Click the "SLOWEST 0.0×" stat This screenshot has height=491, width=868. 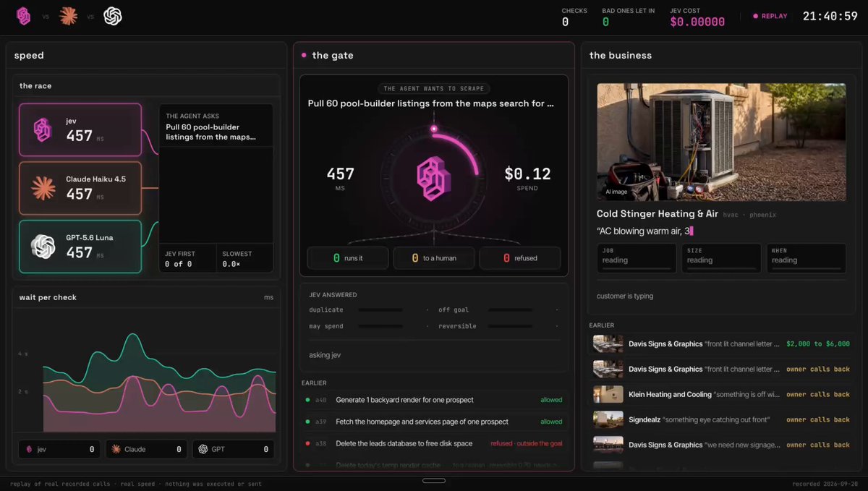pos(244,258)
